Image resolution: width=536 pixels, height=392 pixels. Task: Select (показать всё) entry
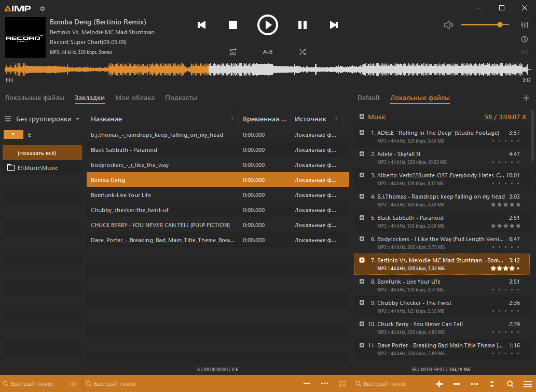(x=43, y=153)
